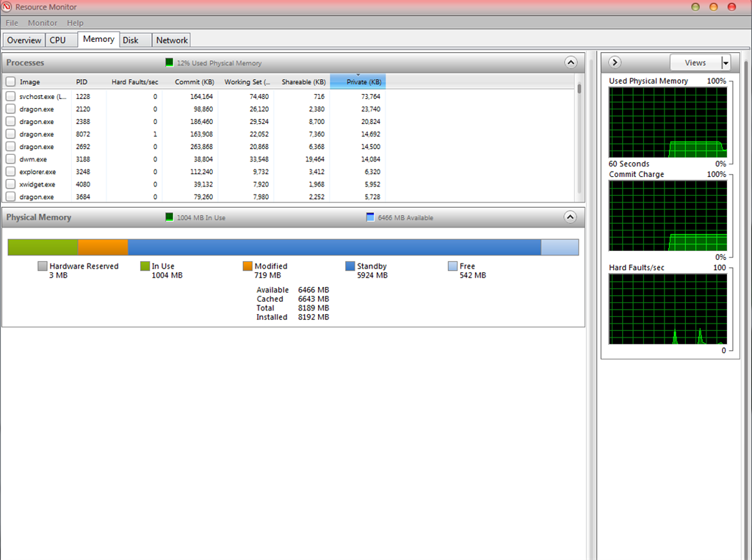
Task: Sort by Working Set column header
Action: pos(247,82)
